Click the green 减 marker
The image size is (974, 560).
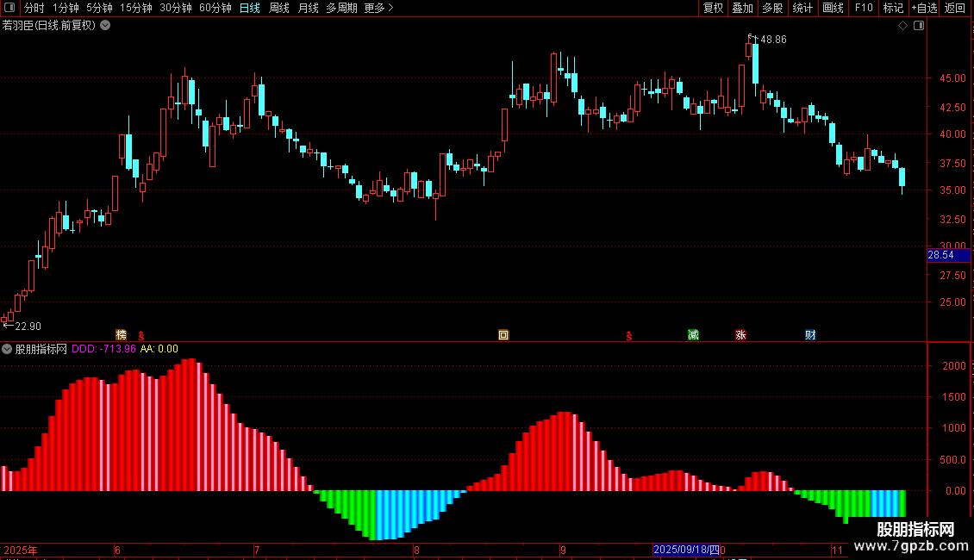tap(693, 335)
